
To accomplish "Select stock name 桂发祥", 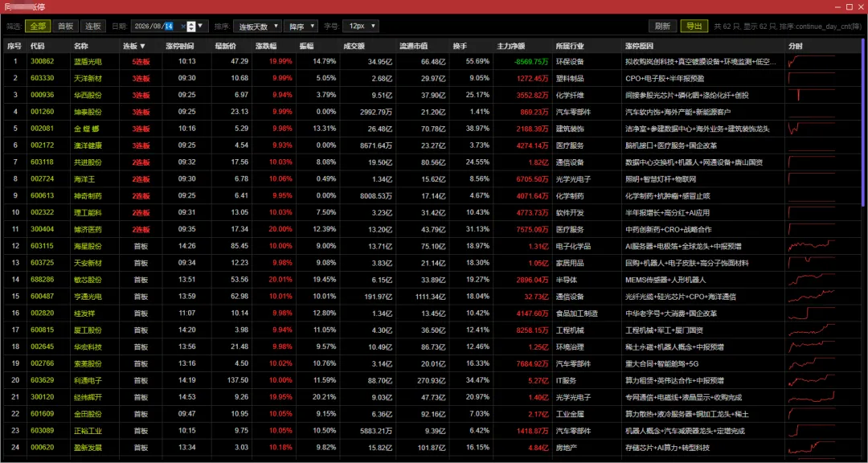I will click(84, 313).
